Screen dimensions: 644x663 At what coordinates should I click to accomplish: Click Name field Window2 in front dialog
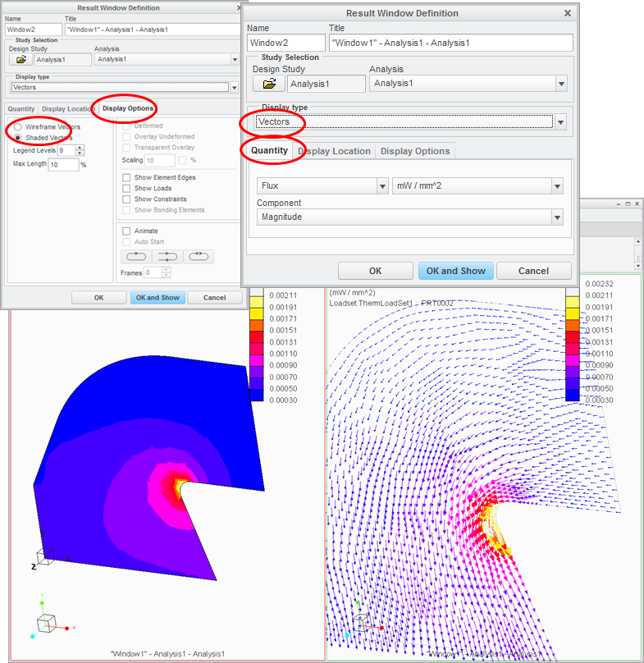pos(285,43)
